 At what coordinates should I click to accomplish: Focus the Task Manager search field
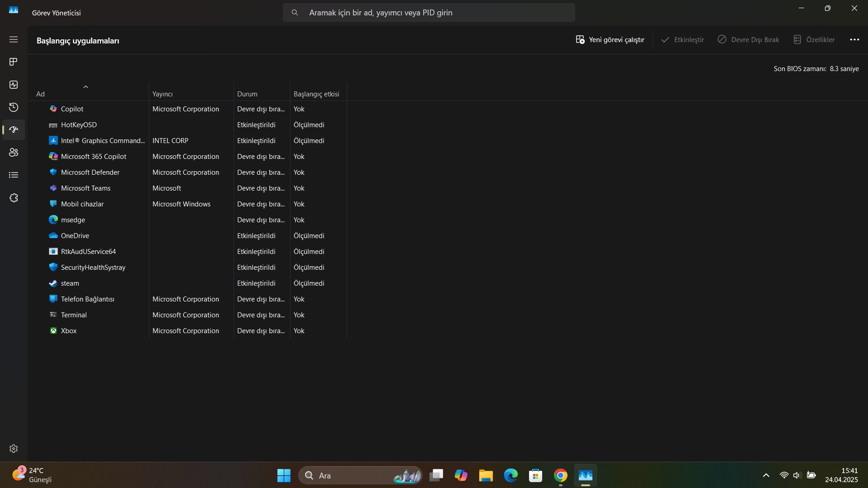point(429,13)
